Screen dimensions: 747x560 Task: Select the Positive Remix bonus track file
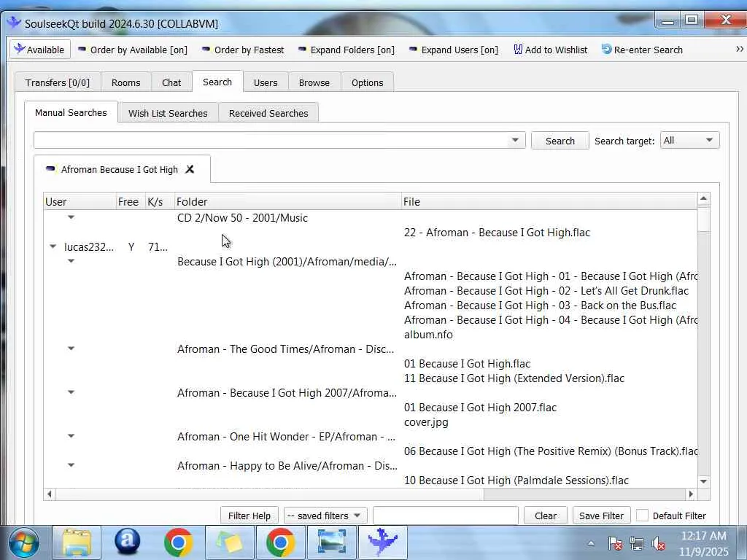[x=550, y=451]
